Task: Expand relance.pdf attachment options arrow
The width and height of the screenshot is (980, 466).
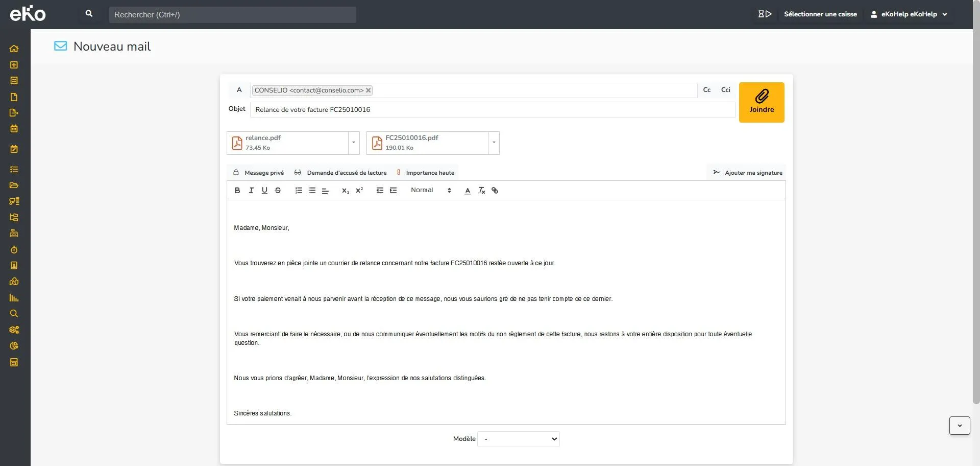Action: coord(354,143)
